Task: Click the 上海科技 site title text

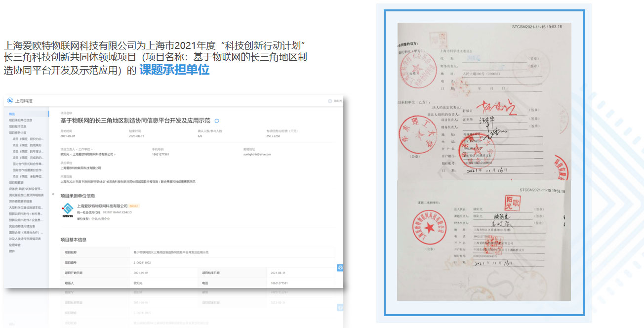Action: pyautogui.click(x=24, y=101)
